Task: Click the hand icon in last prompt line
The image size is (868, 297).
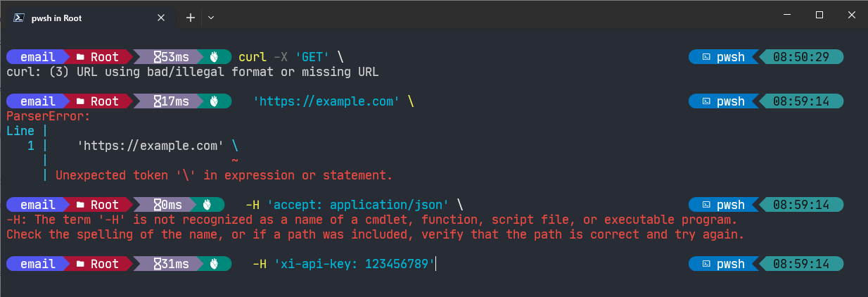Action: pyautogui.click(x=215, y=265)
